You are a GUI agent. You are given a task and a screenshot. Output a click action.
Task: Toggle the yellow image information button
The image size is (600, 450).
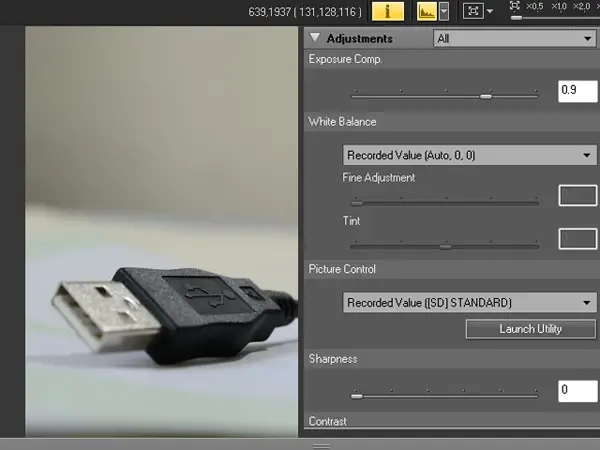(388, 11)
